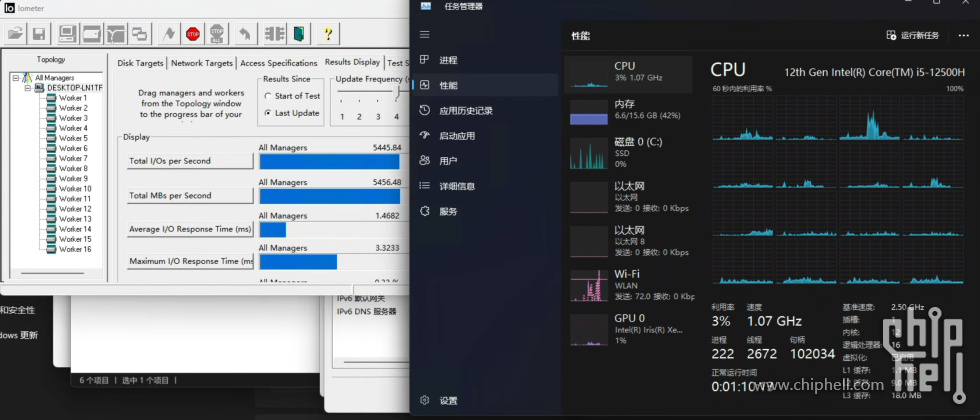Image resolution: width=980 pixels, height=420 pixels.
Task: Start a new manager in Iometer toolbar
Action: (x=67, y=34)
